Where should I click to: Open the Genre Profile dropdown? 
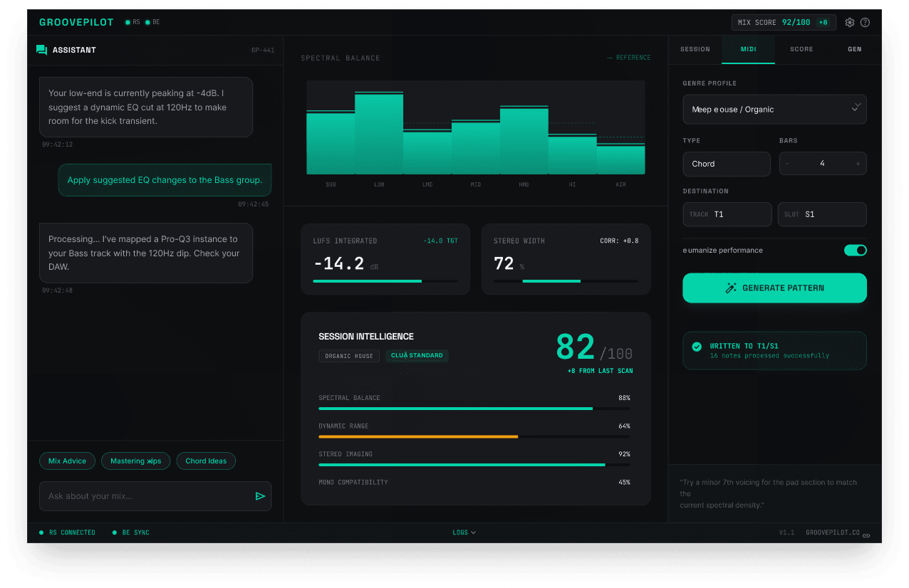[x=774, y=110]
